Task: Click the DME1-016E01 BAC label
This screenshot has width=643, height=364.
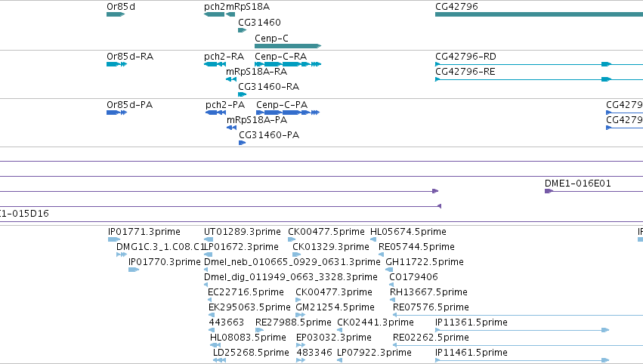Action: point(578,184)
